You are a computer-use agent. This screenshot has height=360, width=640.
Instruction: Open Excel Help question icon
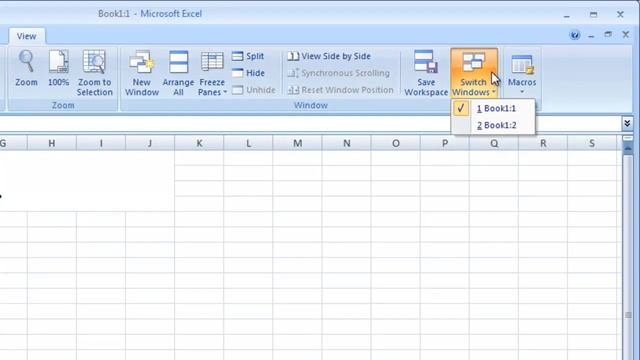tap(575, 35)
